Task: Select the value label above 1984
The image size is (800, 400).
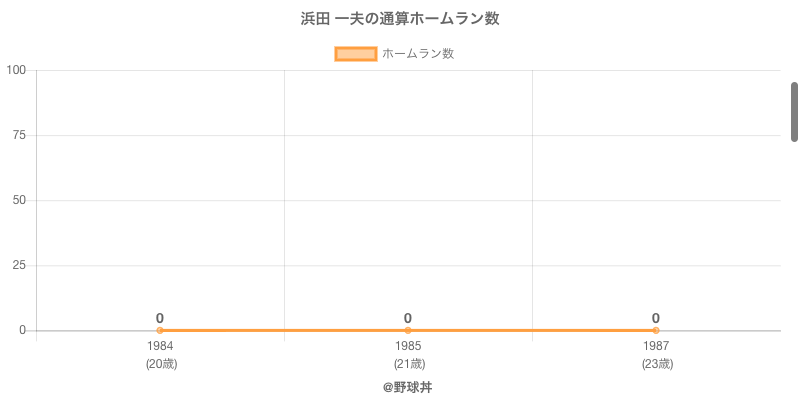Action: [x=160, y=318]
